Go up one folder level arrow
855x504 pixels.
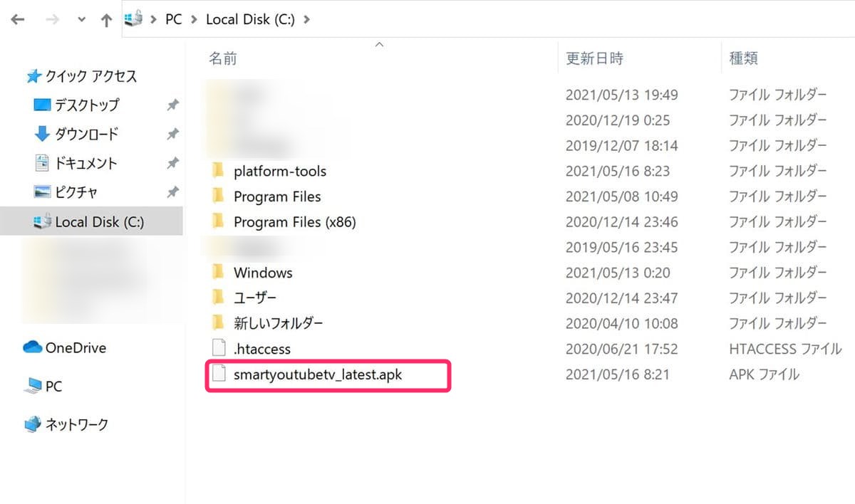click(x=107, y=20)
